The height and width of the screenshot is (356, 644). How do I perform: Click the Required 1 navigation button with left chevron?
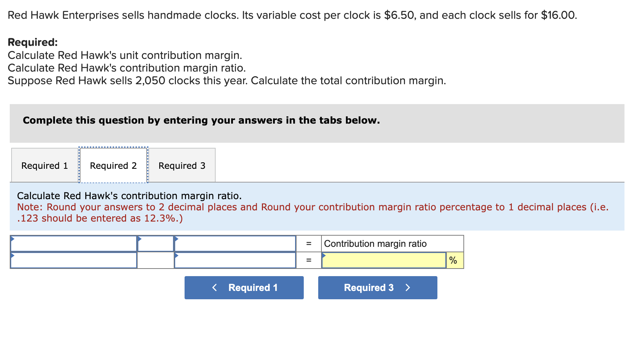coord(244,288)
